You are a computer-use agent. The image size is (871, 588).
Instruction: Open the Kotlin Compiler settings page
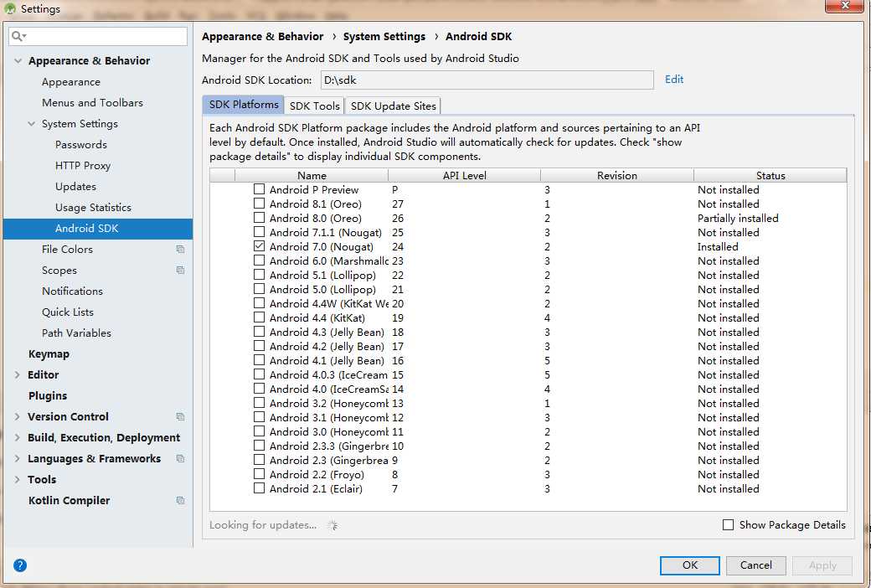69,500
